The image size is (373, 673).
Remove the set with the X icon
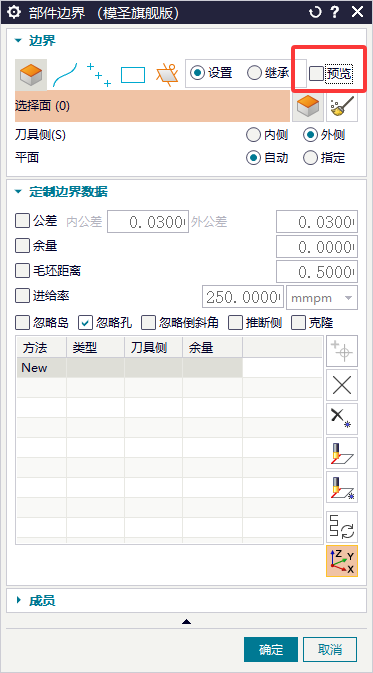coord(342,385)
